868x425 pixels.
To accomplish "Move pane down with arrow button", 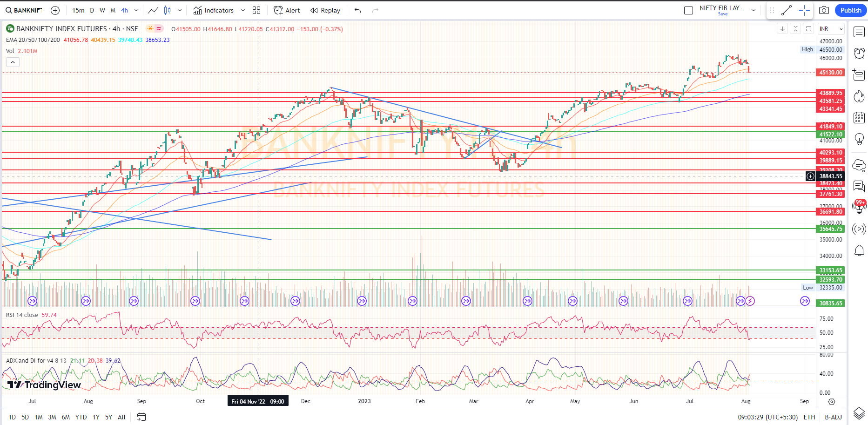I will click(x=782, y=29).
